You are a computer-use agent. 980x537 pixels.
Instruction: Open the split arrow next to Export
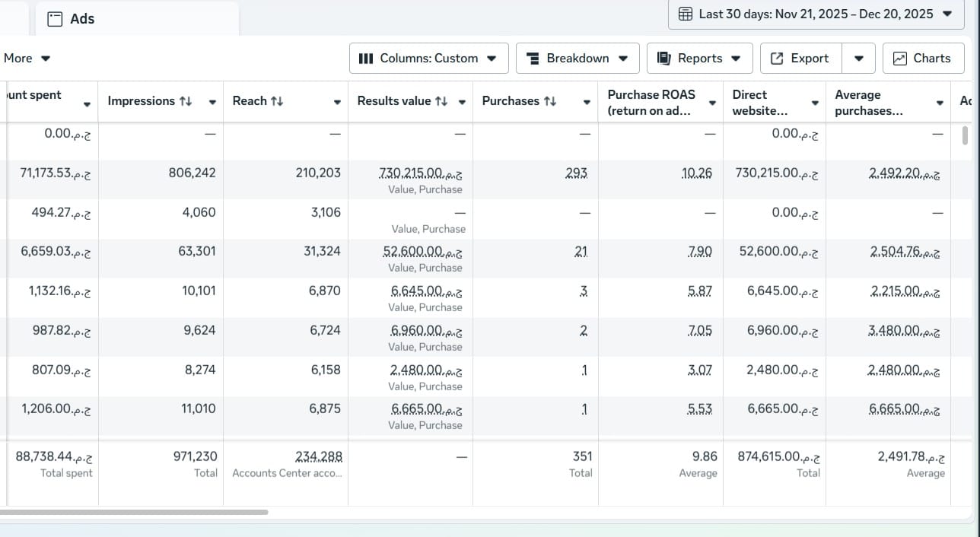coord(859,59)
